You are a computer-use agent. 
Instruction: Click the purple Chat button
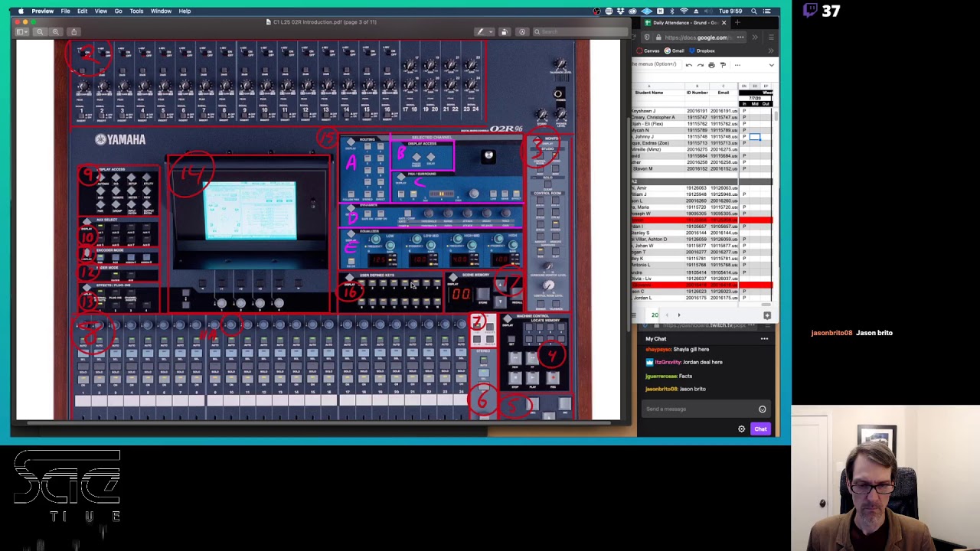(x=760, y=429)
